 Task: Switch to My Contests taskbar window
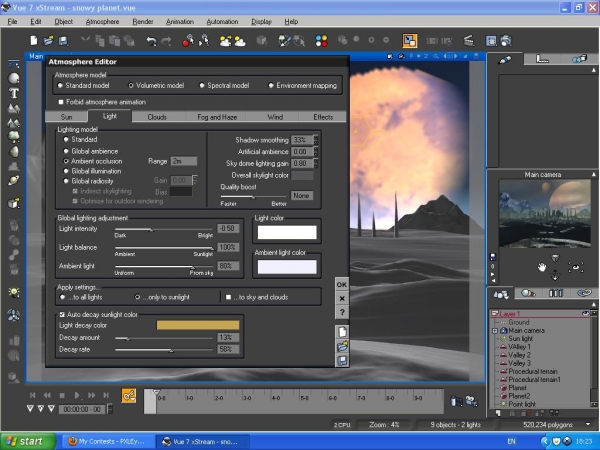[108, 442]
